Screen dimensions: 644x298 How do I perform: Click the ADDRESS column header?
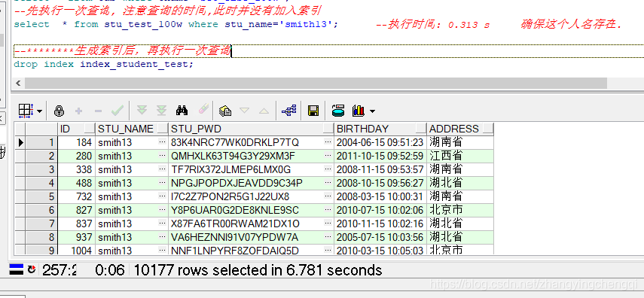coord(460,129)
